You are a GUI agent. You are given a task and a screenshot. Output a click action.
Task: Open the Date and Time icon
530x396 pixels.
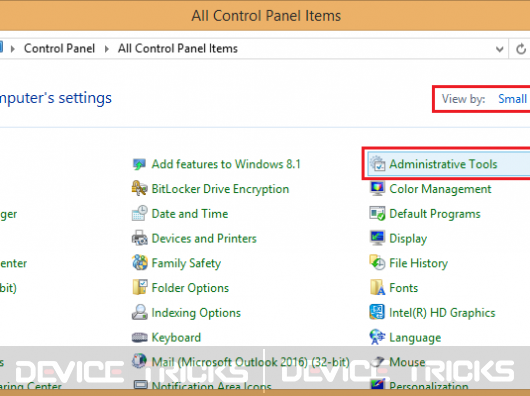pyautogui.click(x=139, y=213)
